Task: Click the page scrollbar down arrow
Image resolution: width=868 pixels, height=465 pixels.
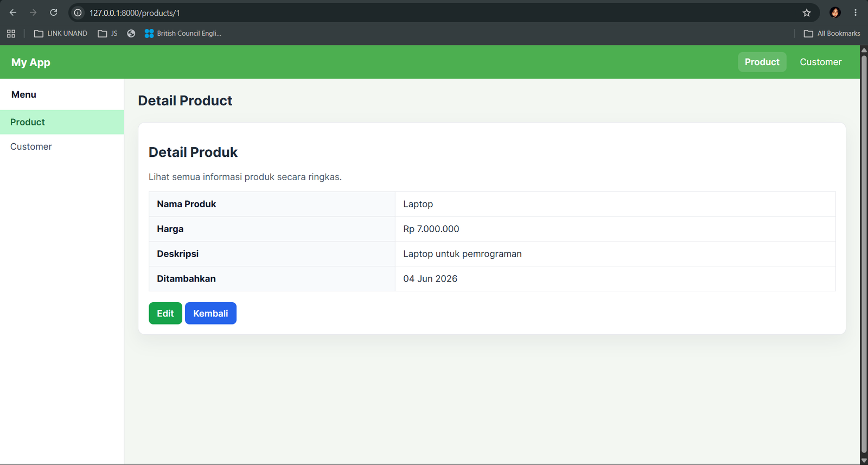Action: tap(864, 461)
